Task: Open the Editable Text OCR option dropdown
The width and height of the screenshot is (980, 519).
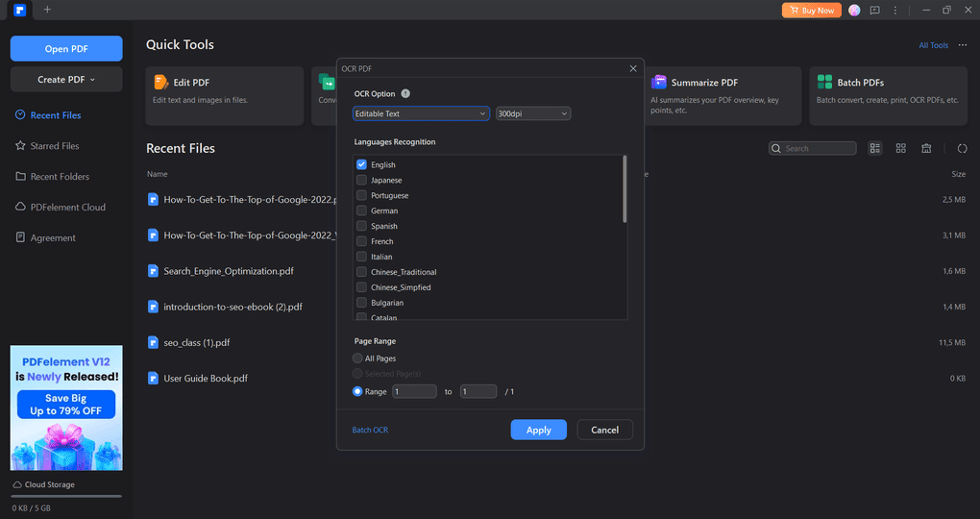Action: pyautogui.click(x=421, y=113)
